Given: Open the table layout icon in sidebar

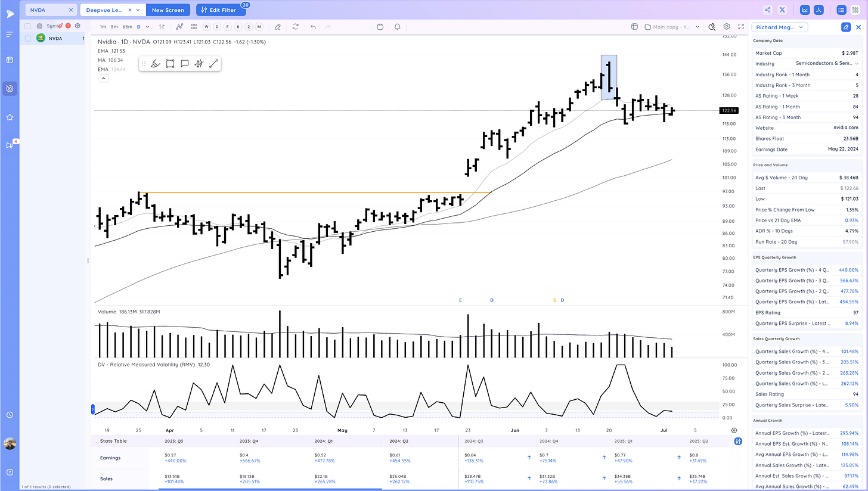Looking at the screenshot, I should coord(10,60).
